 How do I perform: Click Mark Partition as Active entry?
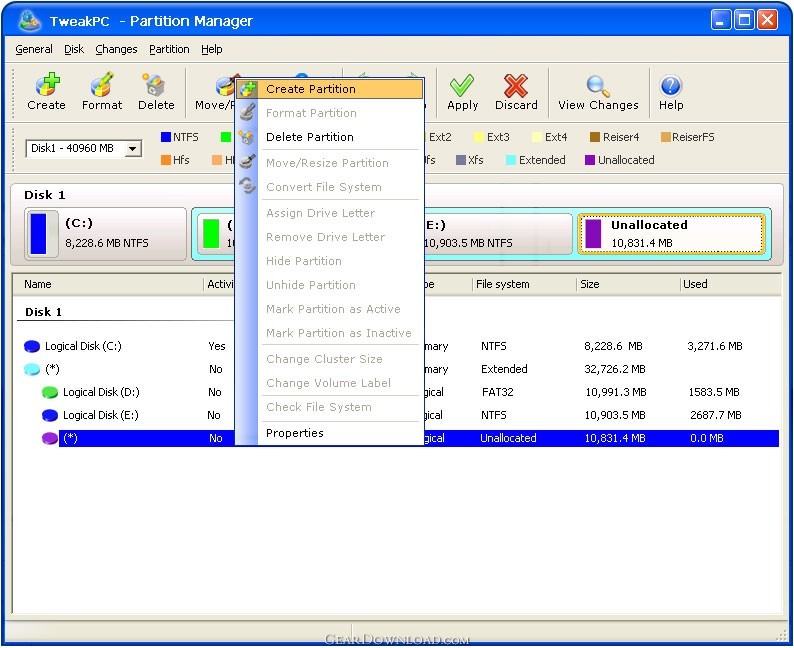330,309
